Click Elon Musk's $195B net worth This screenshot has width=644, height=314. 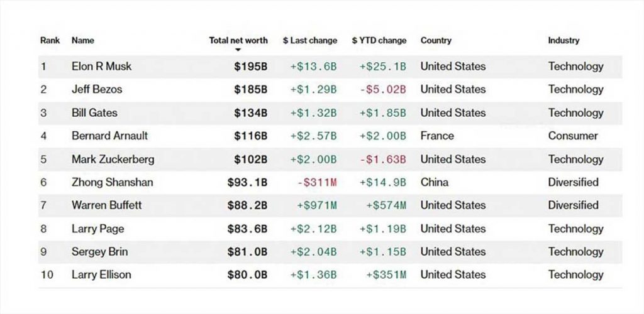pos(250,67)
